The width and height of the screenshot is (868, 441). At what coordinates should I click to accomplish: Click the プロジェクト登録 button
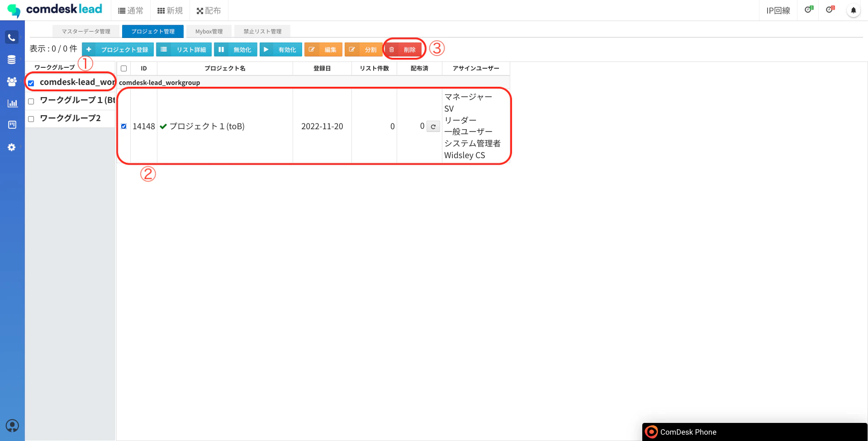click(118, 49)
